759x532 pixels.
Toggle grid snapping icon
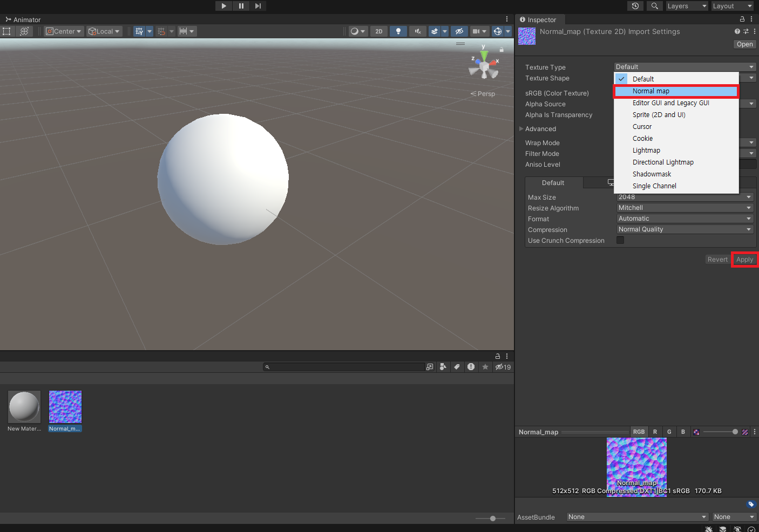point(161,31)
